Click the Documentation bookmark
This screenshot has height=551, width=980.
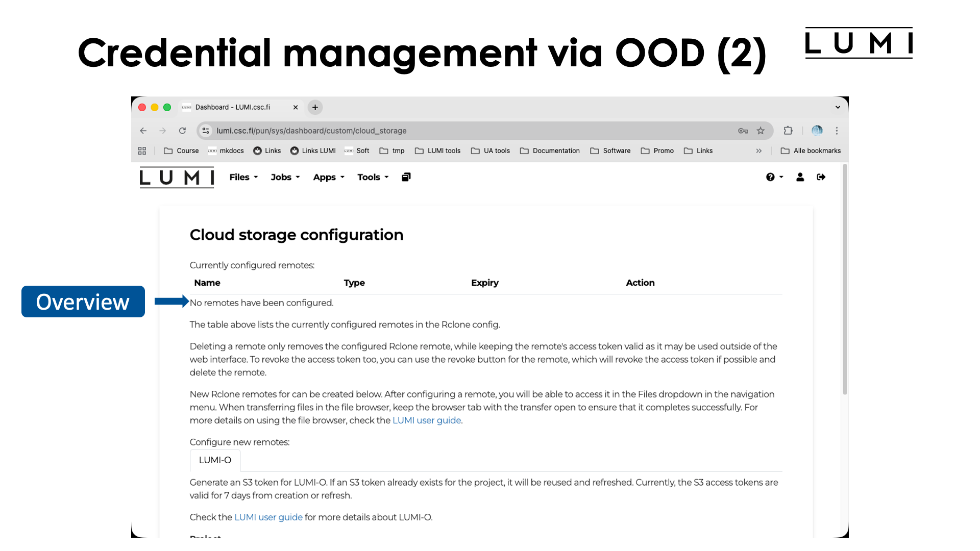pyautogui.click(x=555, y=151)
